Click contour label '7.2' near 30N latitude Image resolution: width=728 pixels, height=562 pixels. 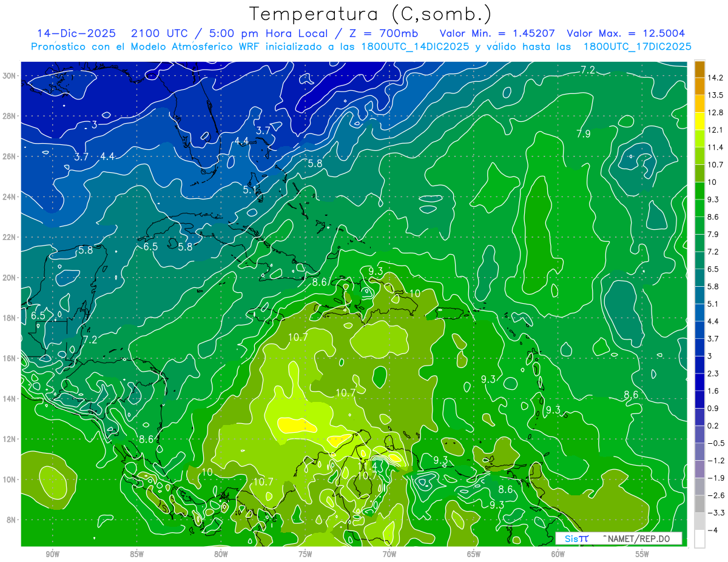587,70
